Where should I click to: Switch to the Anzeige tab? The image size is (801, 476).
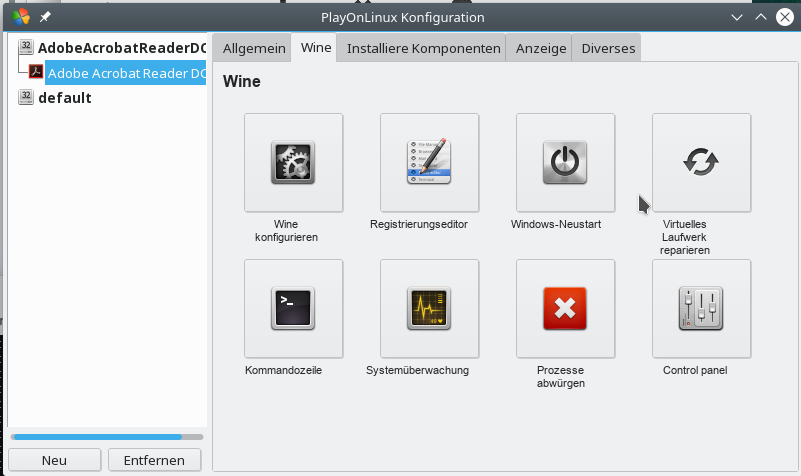point(541,48)
